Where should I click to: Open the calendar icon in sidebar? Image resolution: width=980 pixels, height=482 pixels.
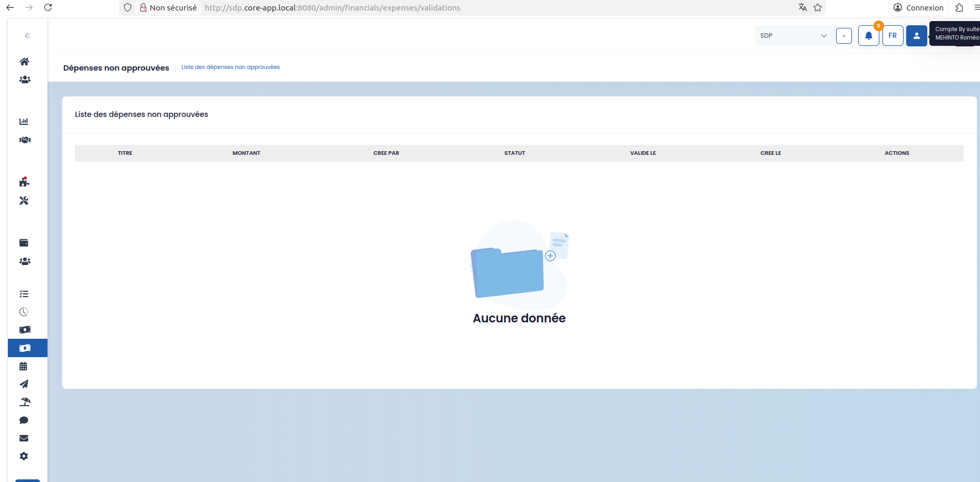coord(23,366)
